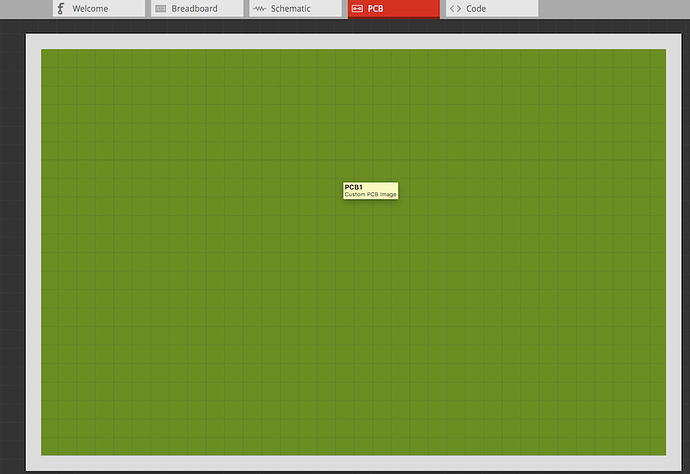The width and height of the screenshot is (690, 474).
Task: Switch to the Schematic tab
Action: pyautogui.click(x=295, y=8)
